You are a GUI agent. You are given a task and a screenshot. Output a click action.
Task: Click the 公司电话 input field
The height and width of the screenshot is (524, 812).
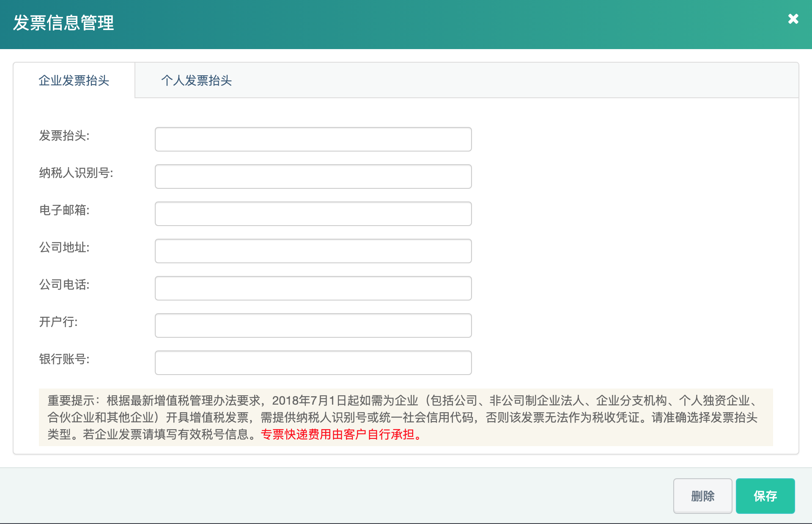click(313, 288)
